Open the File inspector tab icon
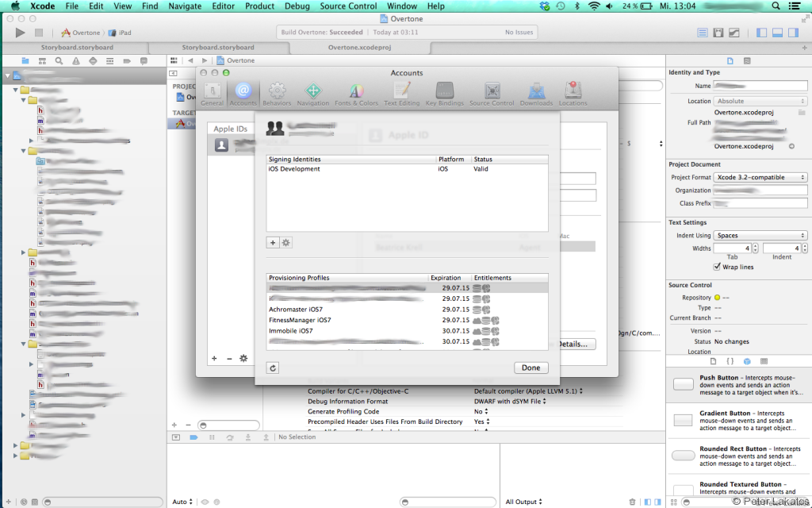The width and height of the screenshot is (812, 508). [x=730, y=61]
